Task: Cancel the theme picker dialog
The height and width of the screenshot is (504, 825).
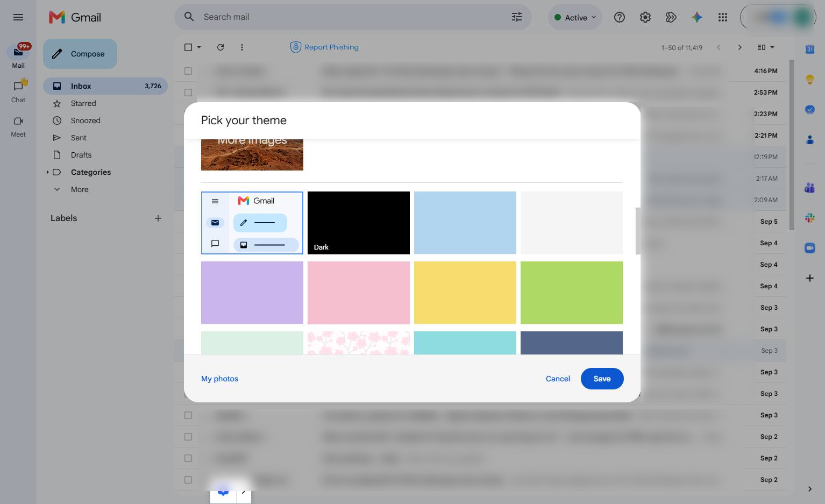Action: click(x=558, y=379)
